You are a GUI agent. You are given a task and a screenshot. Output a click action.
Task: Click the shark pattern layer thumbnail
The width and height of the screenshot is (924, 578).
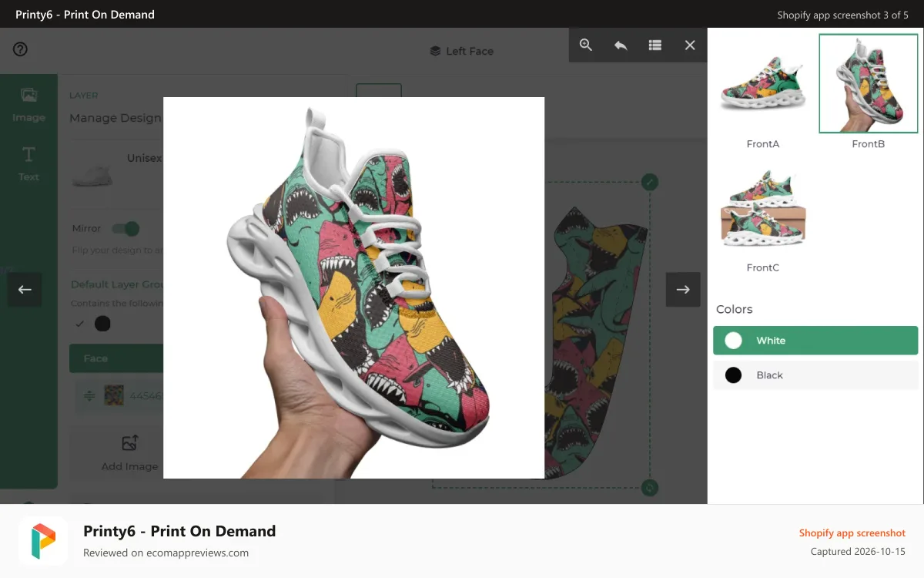(114, 395)
